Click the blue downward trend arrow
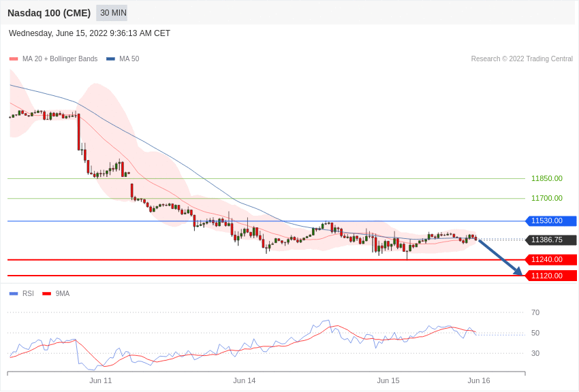Image resolution: width=579 pixels, height=392 pixels. [x=501, y=257]
